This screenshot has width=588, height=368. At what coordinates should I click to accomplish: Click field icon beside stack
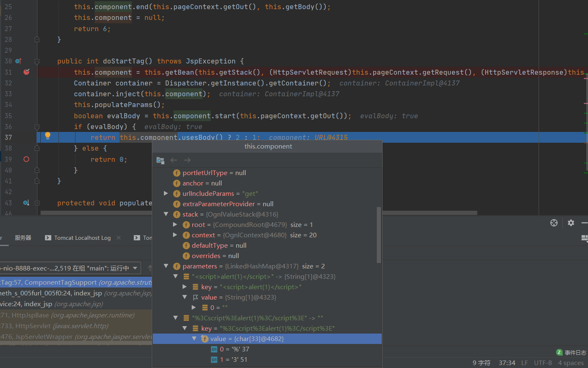point(177,214)
